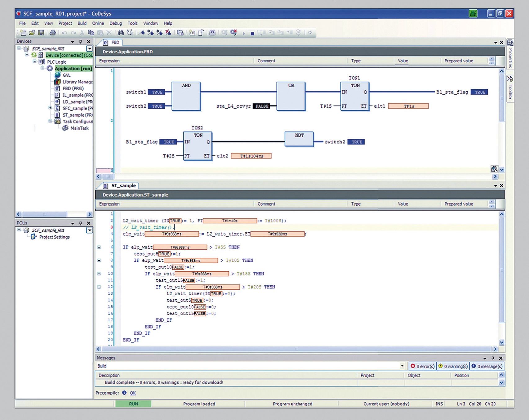The width and height of the screenshot is (529, 420).
Task: Open the Online menu
Action: (98, 23)
